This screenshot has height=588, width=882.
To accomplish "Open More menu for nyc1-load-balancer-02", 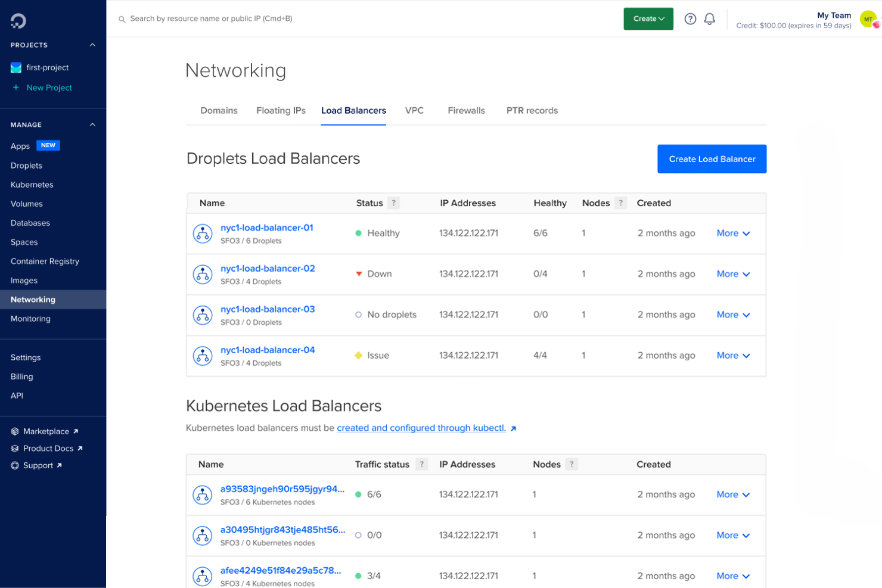I will (x=733, y=274).
